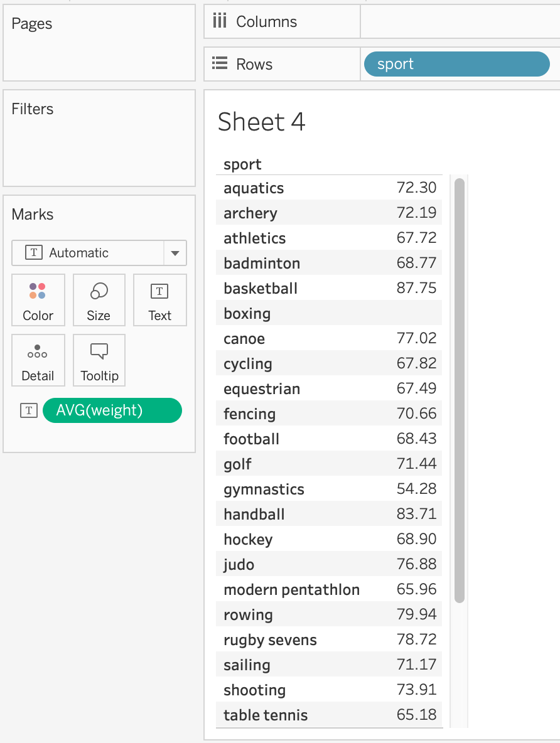Viewport: 560px width, 743px height.
Task: Click the sport column header
Action: pos(242,164)
